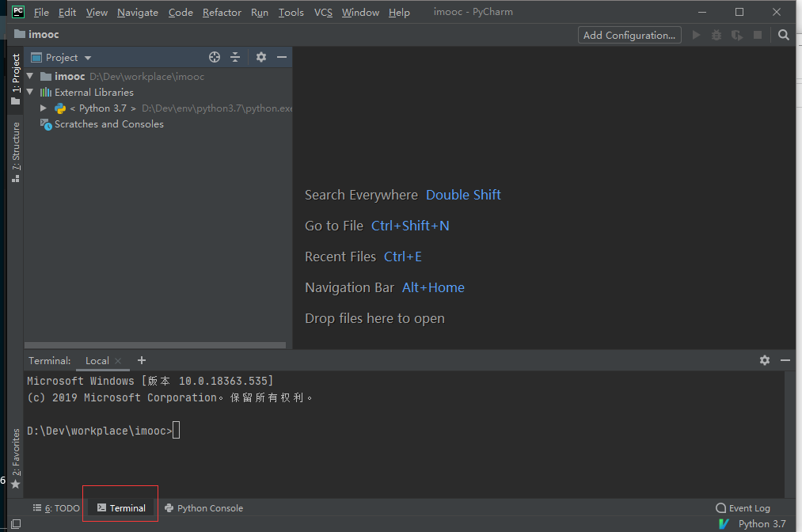Toggle the 2: Favorites side tool window
Image resolution: width=802 pixels, height=532 pixels.
15,458
